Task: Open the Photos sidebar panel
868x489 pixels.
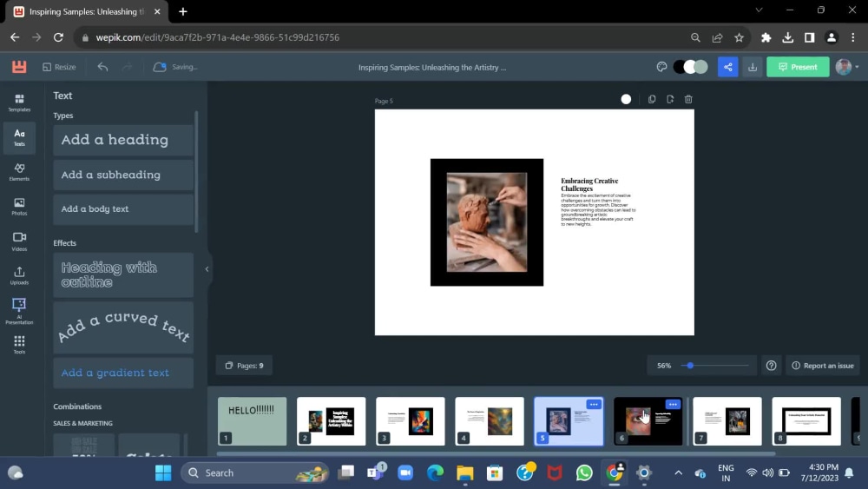Action: tap(19, 207)
